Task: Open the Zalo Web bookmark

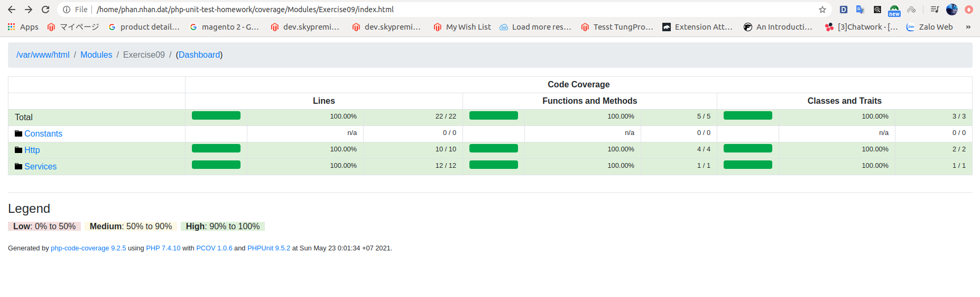Action: 929,27
